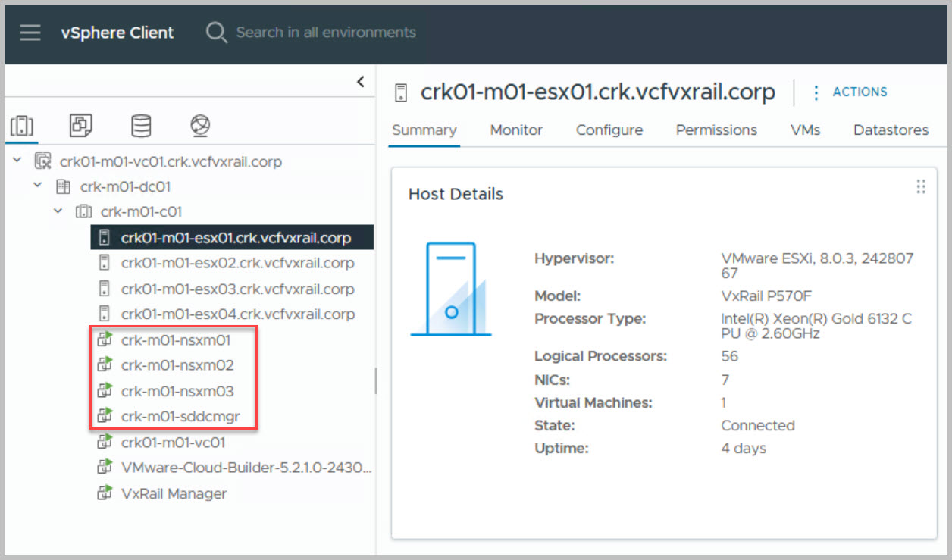Select host crk01-m01-esx03.crk.vcfvxrail.corp in tree

point(237,289)
